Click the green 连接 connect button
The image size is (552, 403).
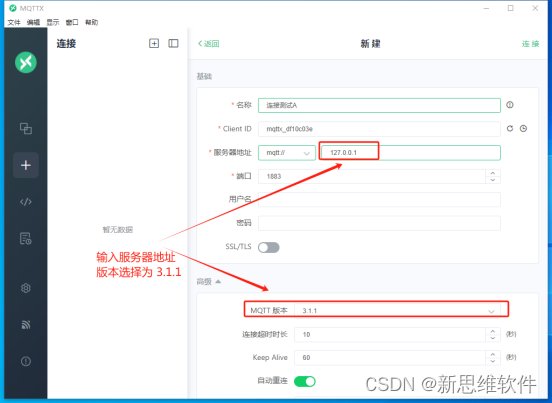(531, 44)
